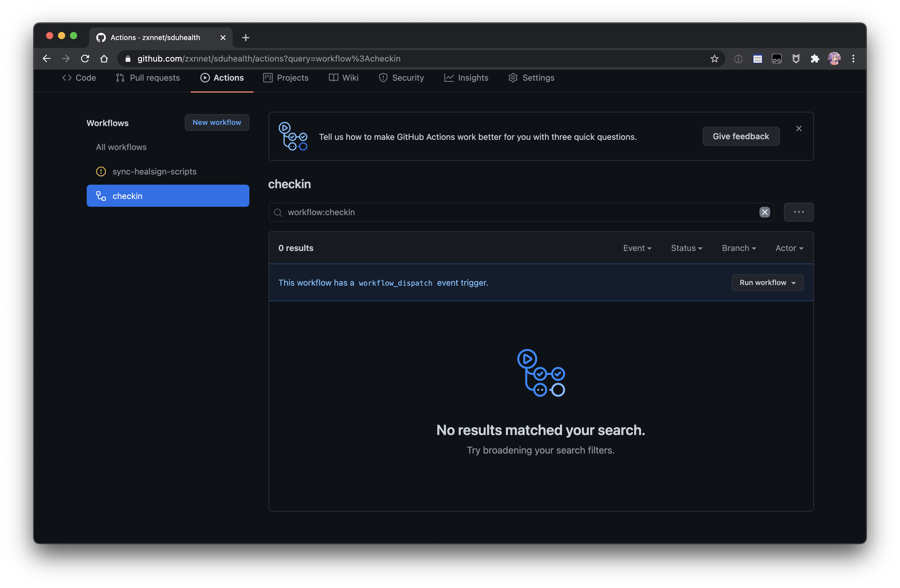Open the Branch filter dropdown
The image size is (900, 588).
click(x=739, y=248)
